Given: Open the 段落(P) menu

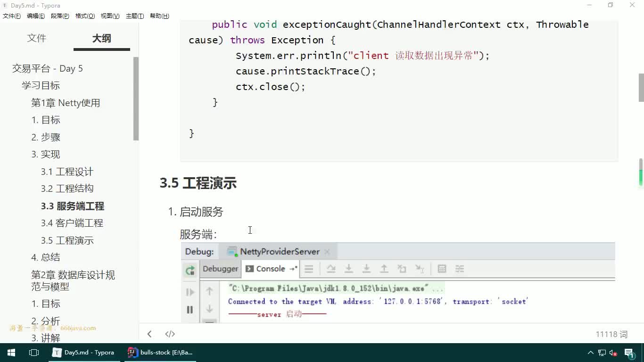Looking at the screenshot, I should (x=60, y=16).
